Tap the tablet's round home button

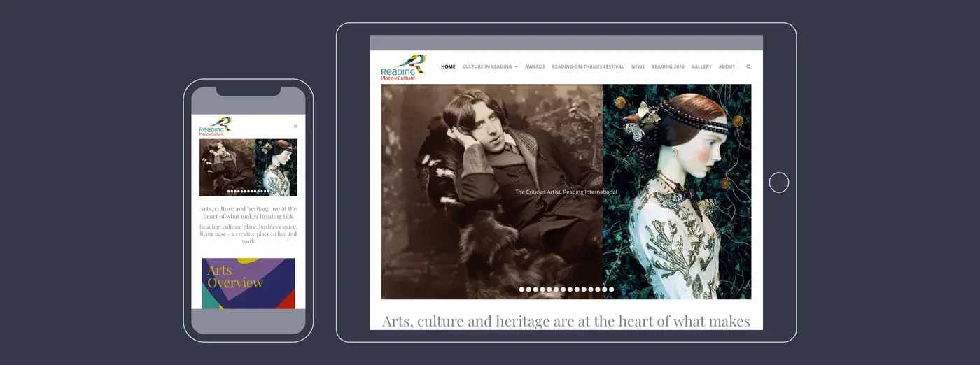tap(779, 182)
